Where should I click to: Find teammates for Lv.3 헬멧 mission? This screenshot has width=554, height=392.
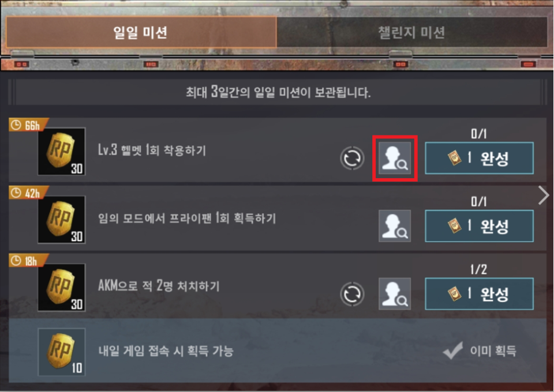(395, 158)
